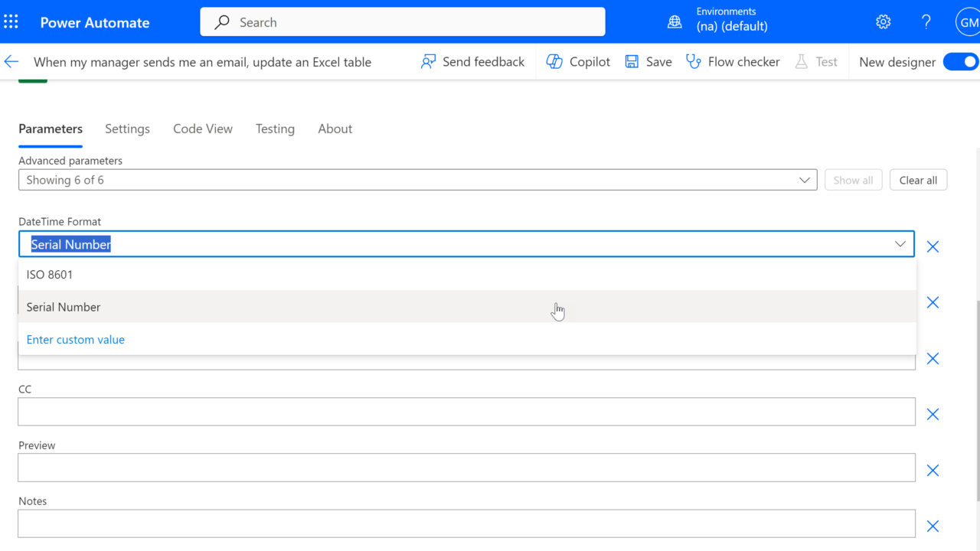Expand the Advanced parameters dropdown
980x551 pixels.
[805, 181]
